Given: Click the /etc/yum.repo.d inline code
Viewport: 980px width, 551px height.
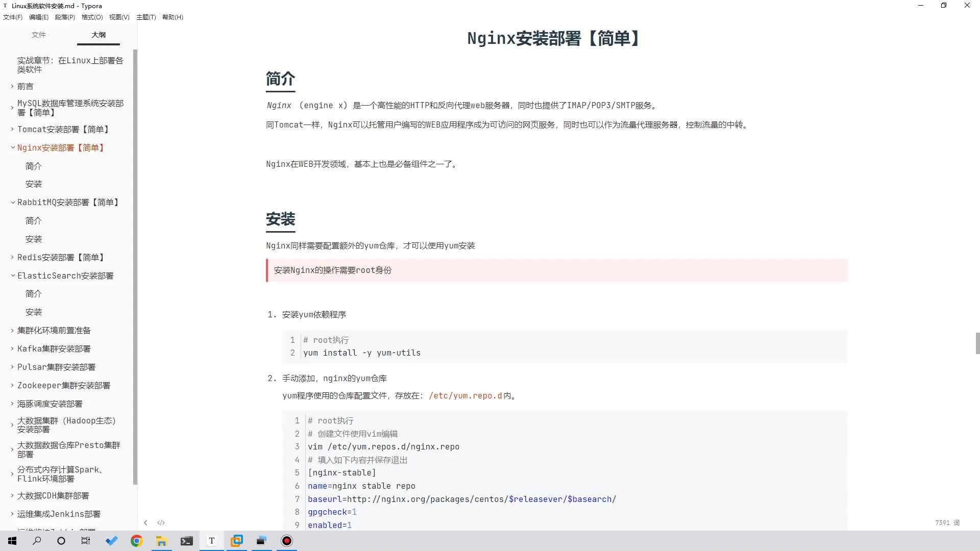Looking at the screenshot, I should point(465,396).
